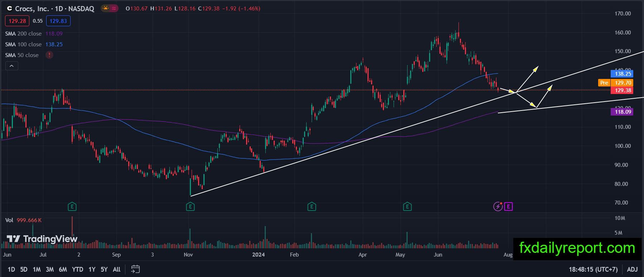Click the open value O130.67
644x277 pixels.
[x=137, y=9]
